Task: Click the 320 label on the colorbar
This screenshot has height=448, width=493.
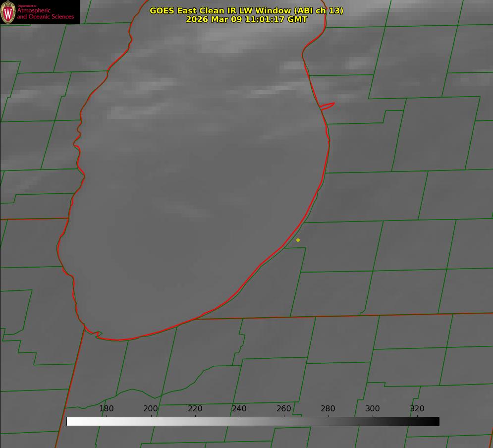Action: [417, 409]
